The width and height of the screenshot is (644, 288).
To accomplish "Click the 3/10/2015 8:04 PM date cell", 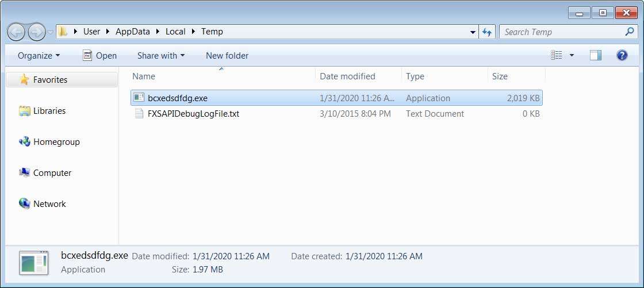I will (x=355, y=114).
